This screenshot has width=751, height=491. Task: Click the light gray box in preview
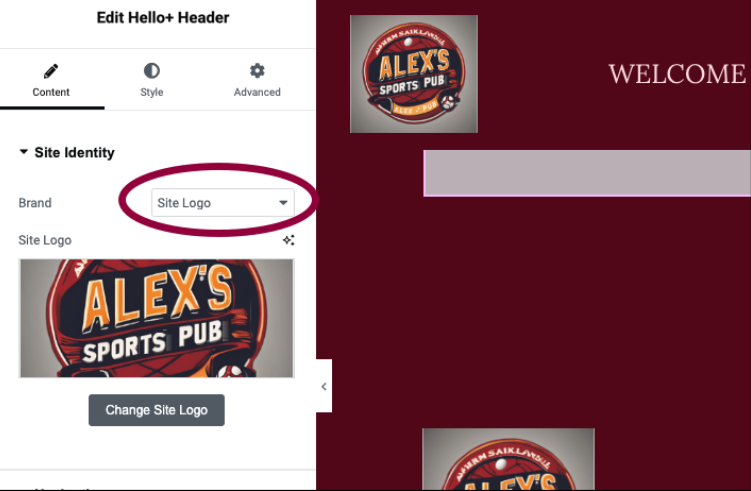pos(587,173)
